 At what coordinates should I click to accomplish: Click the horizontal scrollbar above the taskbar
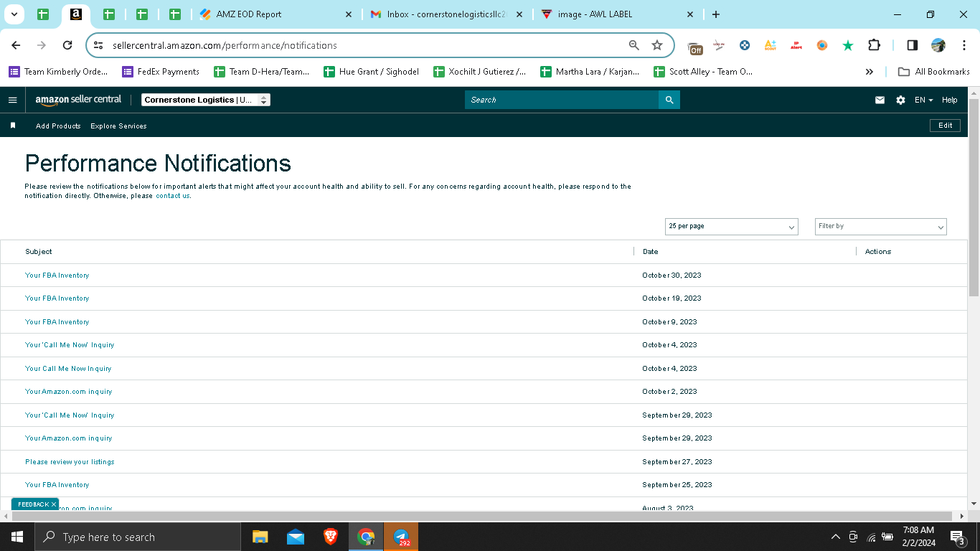[x=483, y=516]
